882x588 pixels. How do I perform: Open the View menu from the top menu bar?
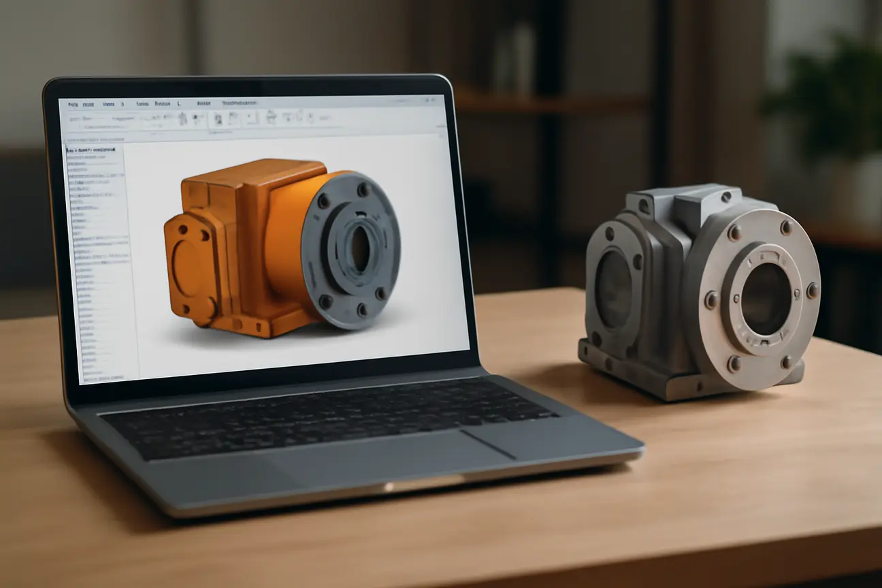point(109,104)
